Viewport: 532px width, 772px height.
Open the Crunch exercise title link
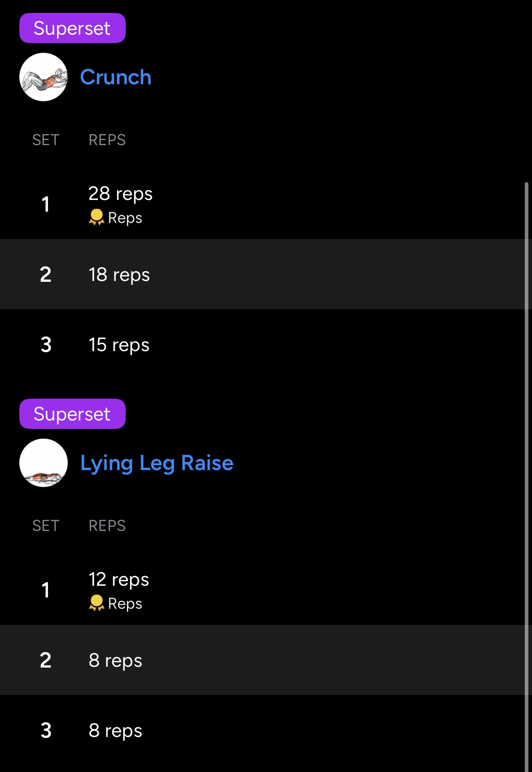pyautogui.click(x=116, y=77)
